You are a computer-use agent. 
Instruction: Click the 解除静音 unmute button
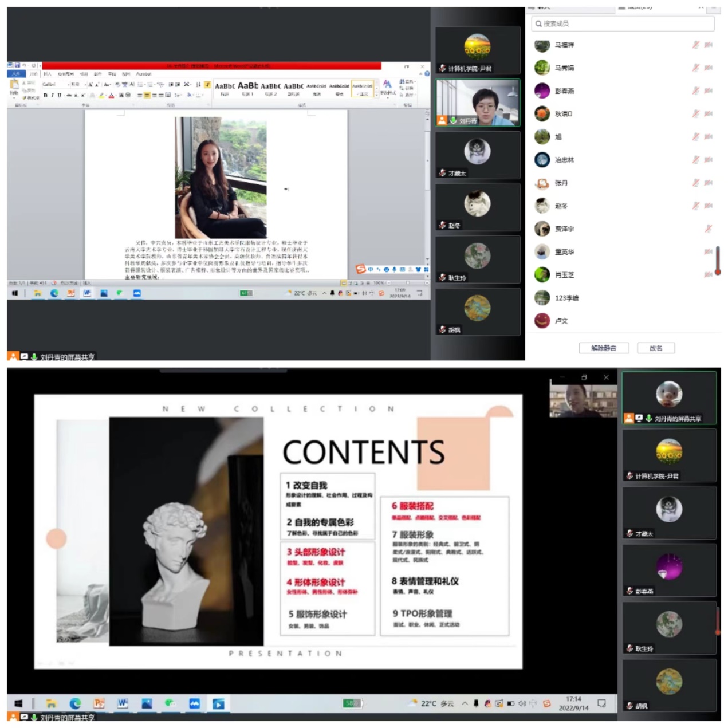pyautogui.click(x=604, y=348)
